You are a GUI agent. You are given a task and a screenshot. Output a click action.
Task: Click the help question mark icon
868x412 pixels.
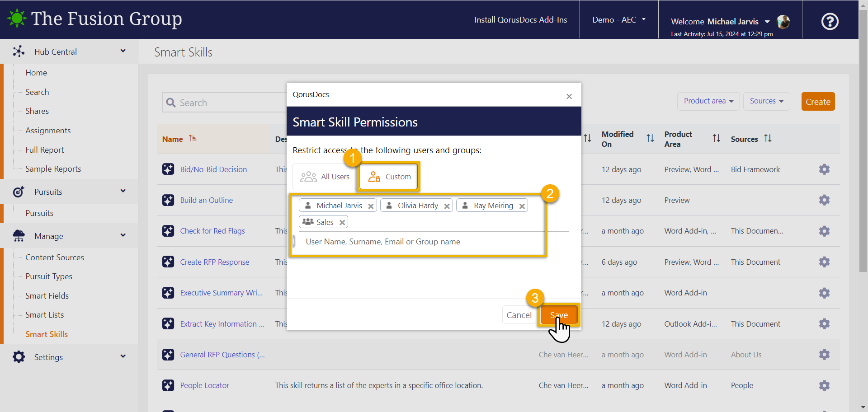click(830, 21)
